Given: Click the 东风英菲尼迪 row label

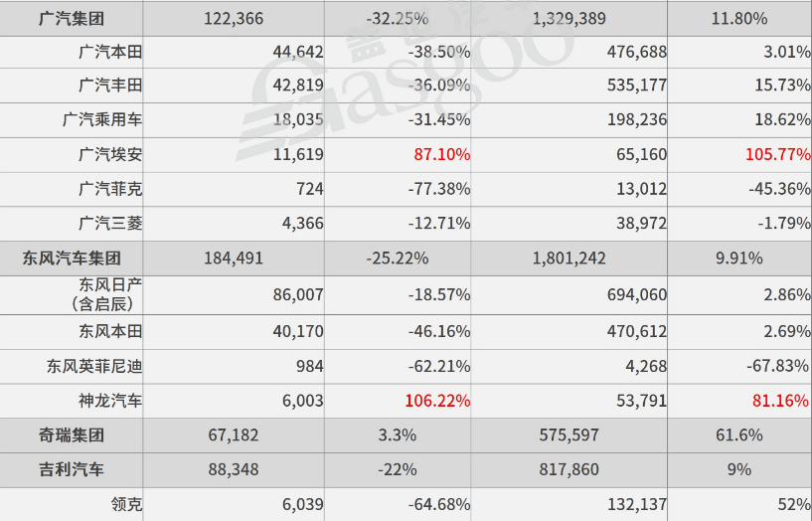Looking at the screenshot, I should click(94, 366).
